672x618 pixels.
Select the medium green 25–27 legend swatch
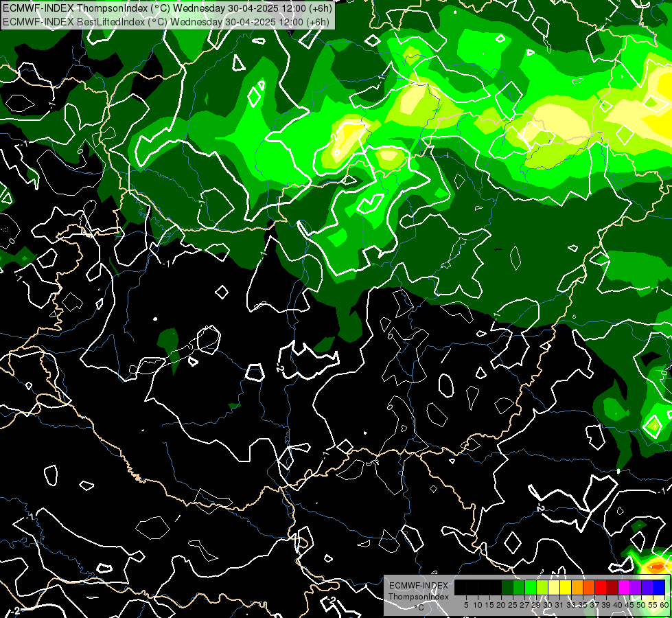pos(519,587)
